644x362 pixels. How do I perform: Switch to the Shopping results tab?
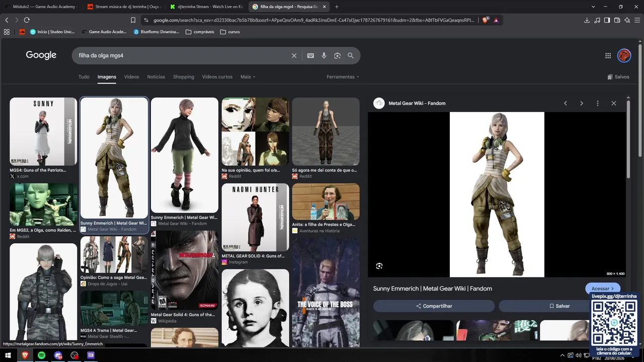point(184,77)
